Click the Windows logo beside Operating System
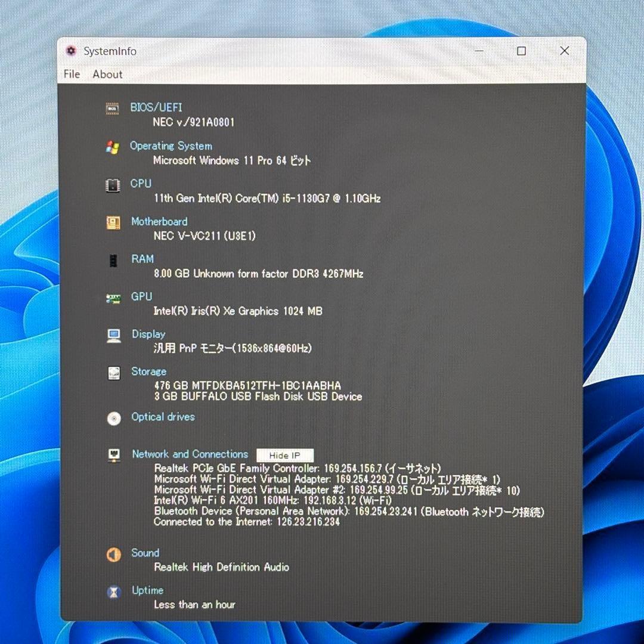Viewport: 644px width, 644px height. [x=113, y=147]
